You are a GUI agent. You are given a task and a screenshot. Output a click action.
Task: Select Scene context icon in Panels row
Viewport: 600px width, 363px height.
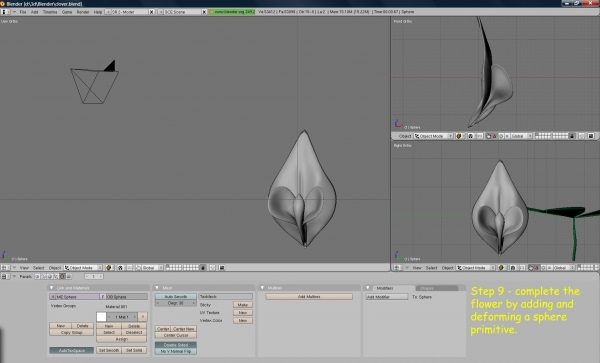click(x=68, y=276)
